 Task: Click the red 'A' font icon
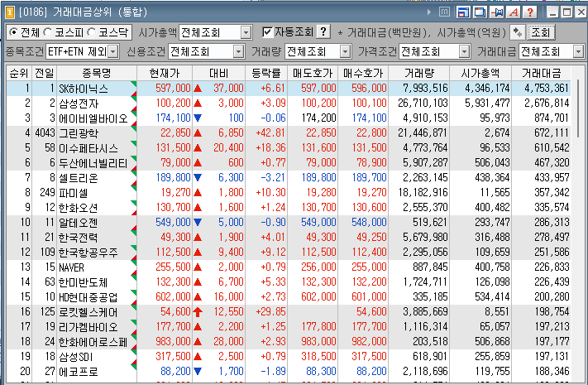[514, 12]
